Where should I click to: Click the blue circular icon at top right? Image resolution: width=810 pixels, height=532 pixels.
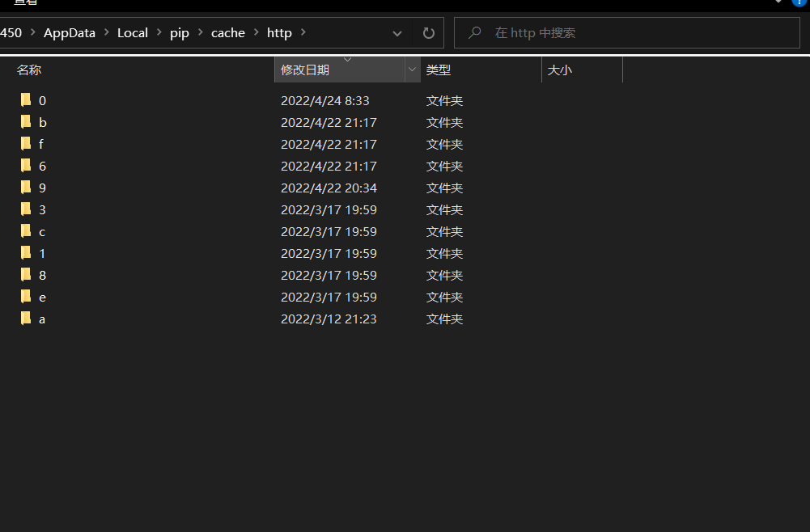click(799, 4)
